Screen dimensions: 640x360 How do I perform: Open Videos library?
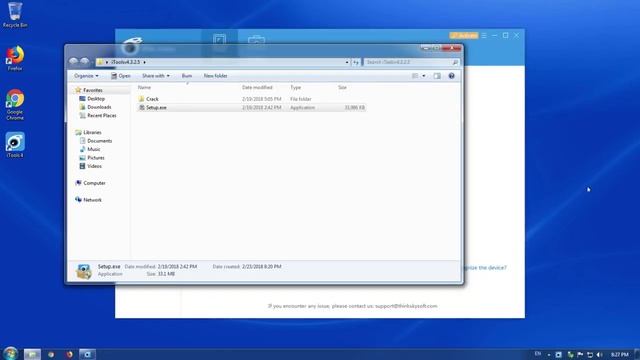[x=94, y=166]
